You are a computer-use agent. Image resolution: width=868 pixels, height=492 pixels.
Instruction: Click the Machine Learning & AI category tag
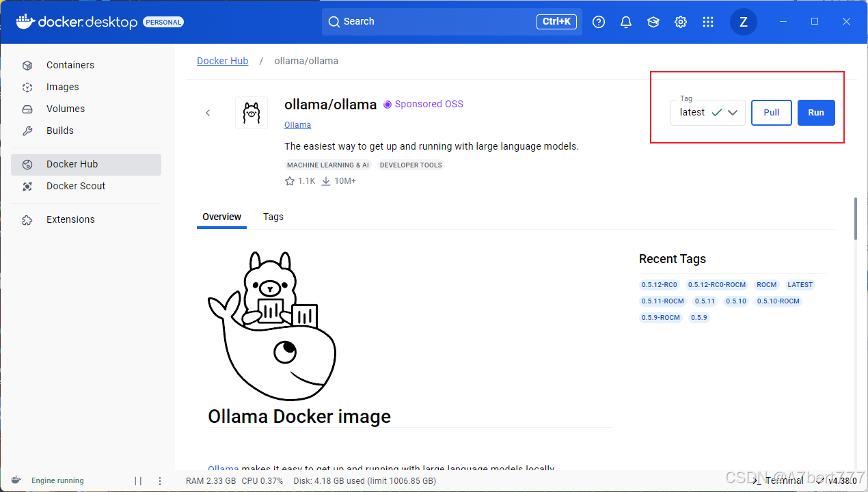(x=328, y=165)
